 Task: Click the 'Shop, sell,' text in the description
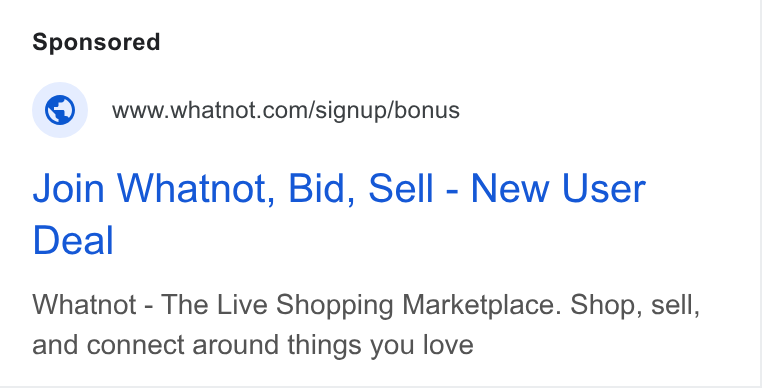[635, 305]
